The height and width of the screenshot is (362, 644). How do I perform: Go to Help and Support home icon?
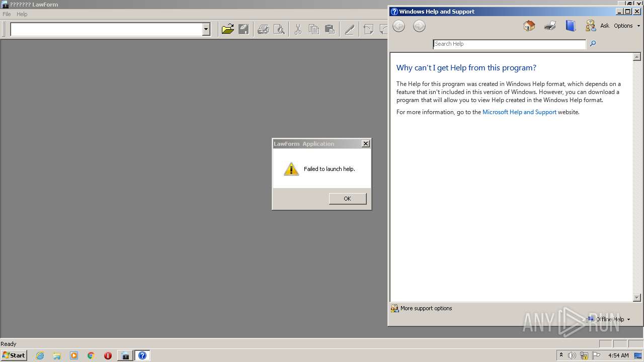coord(529,26)
